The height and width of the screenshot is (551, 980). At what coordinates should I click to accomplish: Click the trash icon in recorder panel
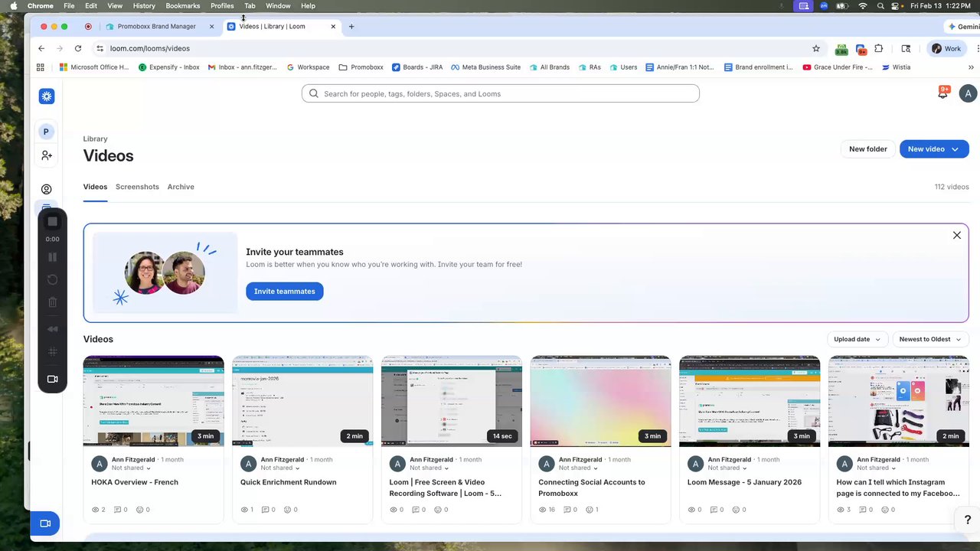pos(53,302)
